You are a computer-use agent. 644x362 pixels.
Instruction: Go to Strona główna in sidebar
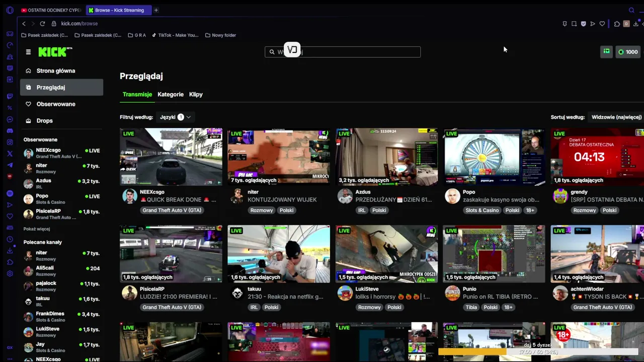coord(61,71)
